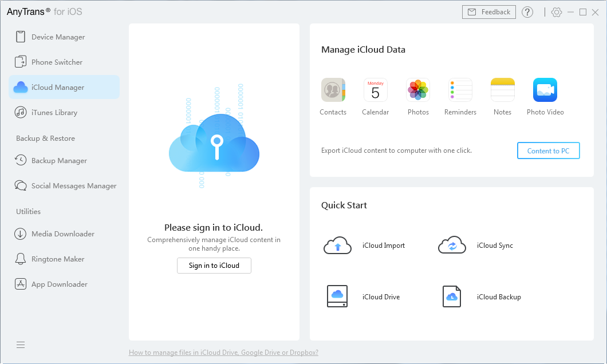This screenshot has width=607, height=364.
Task: Click the Photos icon to manage iCloud photos
Action: click(417, 90)
